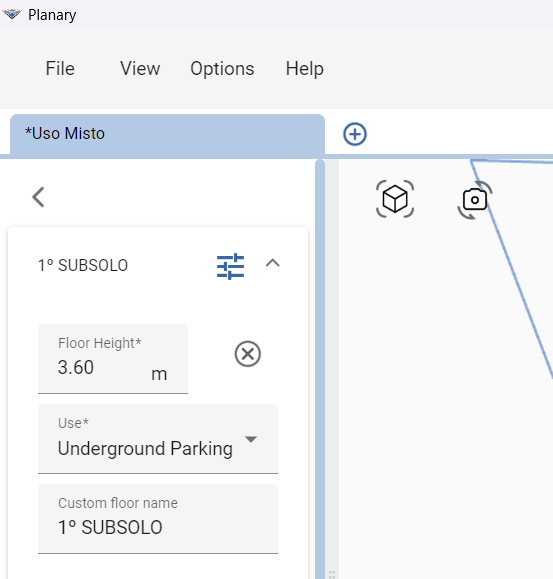Open 1º SUBSOLO floor settings sliders icon
Image resolution: width=553 pixels, height=579 pixels.
(x=230, y=266)
